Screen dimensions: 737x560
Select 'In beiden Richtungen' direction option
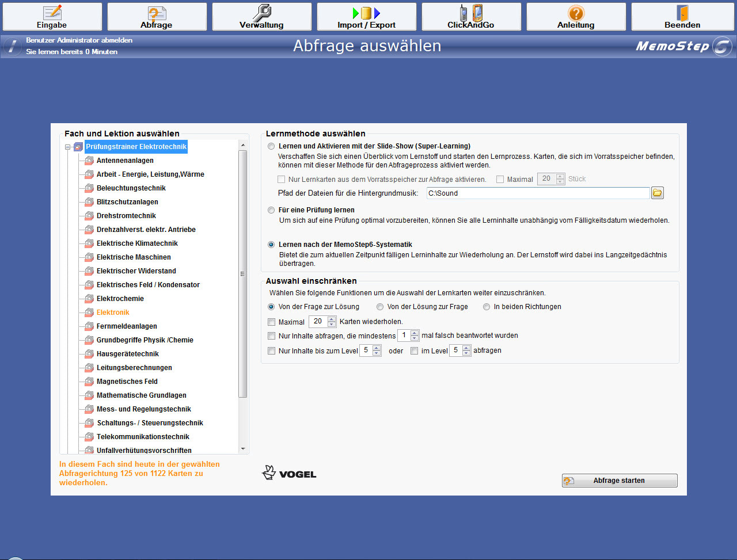click(487, 307)
